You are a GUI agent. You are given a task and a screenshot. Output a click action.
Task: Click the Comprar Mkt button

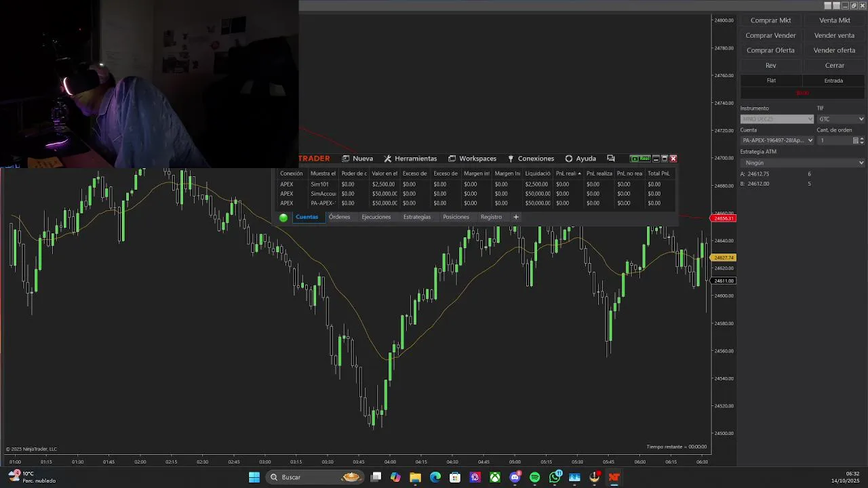(x=770, y=20)
